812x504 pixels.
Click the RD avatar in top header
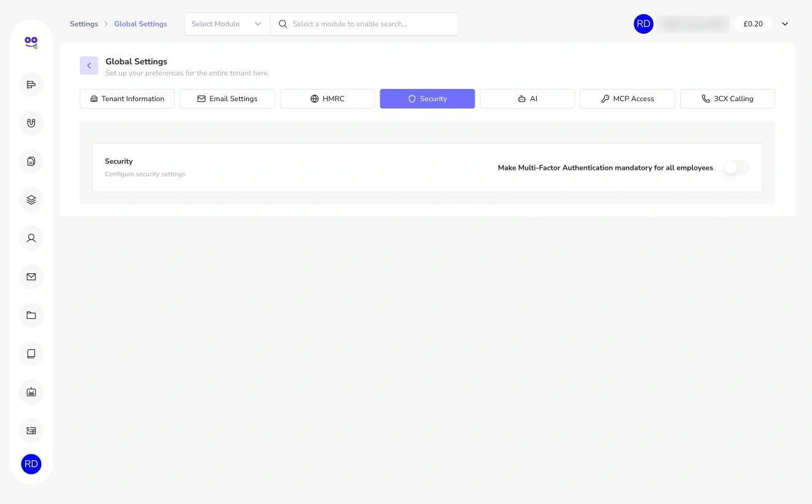pos(643,24)
